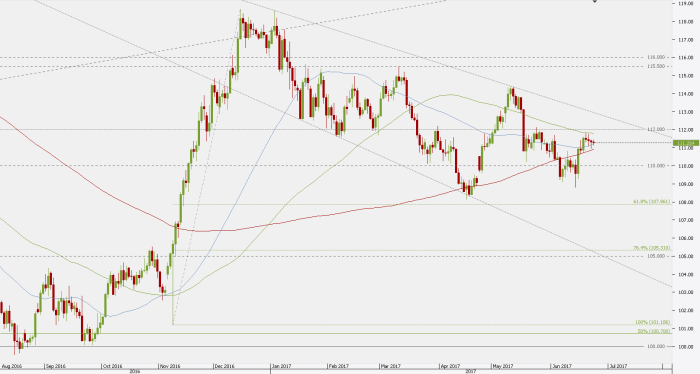The height and width of the screenshot is (374, 700).
Task: Click the 119.00 price scale tick
Action: tap(686, 3)
